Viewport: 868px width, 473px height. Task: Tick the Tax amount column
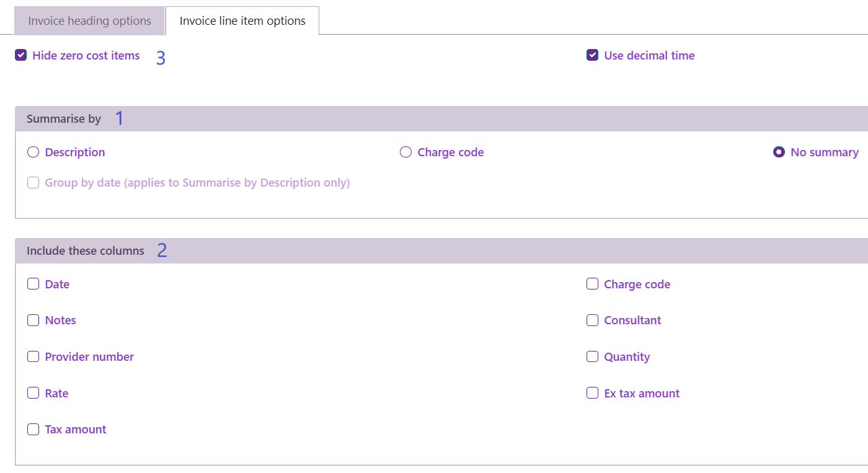point(33,429)
